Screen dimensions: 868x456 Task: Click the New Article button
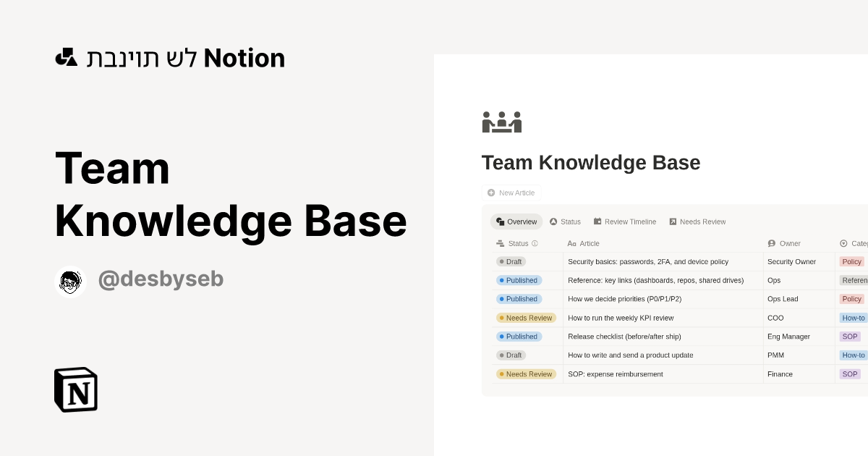511,193
